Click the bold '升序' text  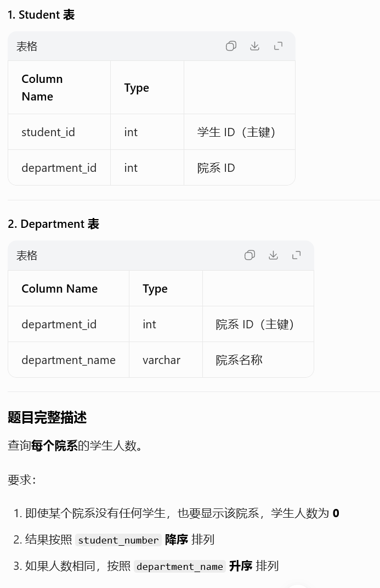pos(241,566)
